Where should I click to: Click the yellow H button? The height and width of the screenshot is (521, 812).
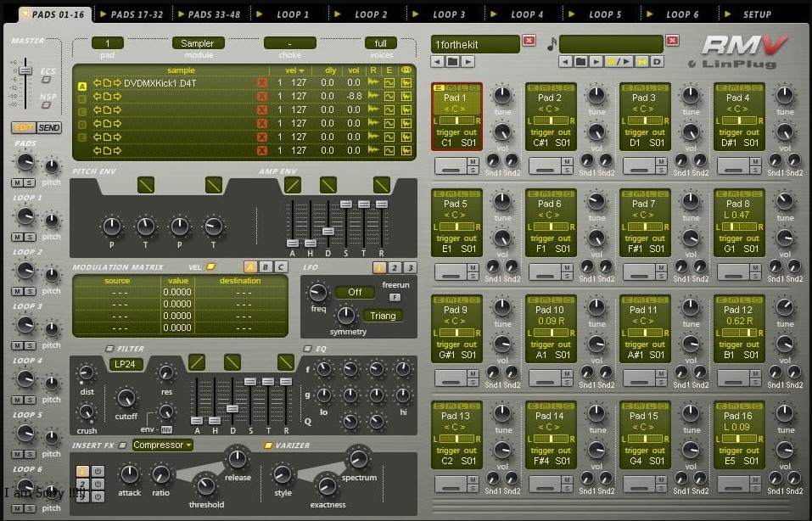tap(641, 62)
